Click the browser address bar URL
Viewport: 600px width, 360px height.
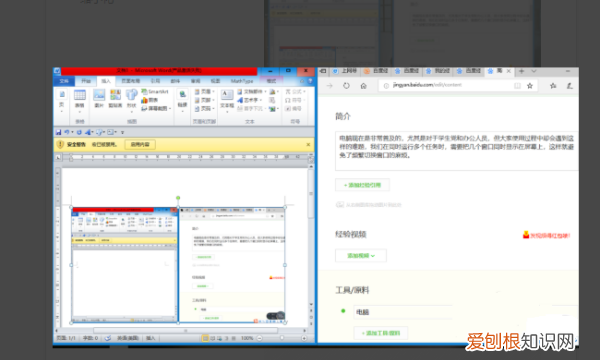(427, 85)
